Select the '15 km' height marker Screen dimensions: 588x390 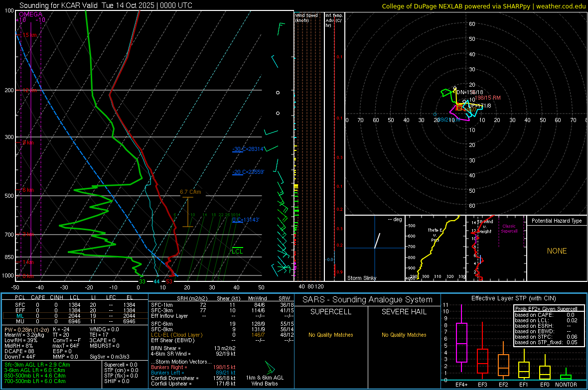29,35
